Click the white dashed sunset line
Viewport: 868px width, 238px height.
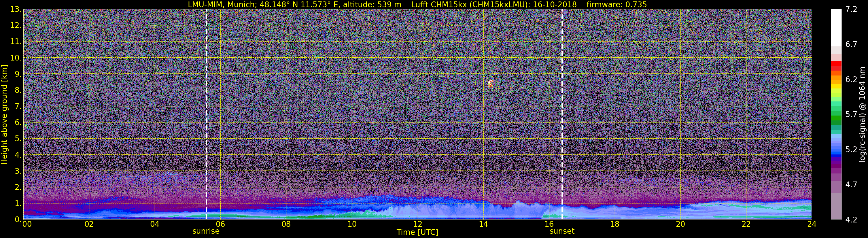point(562,114)
